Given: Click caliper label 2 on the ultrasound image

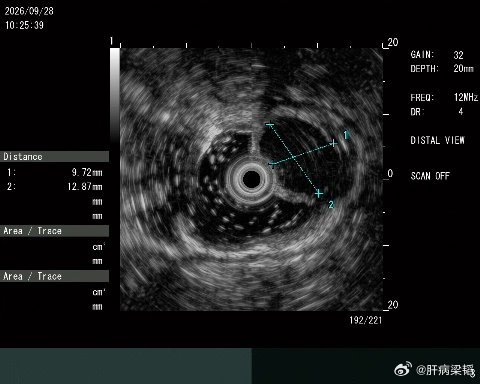Looking at the screenshot, I should click(331, 204).
